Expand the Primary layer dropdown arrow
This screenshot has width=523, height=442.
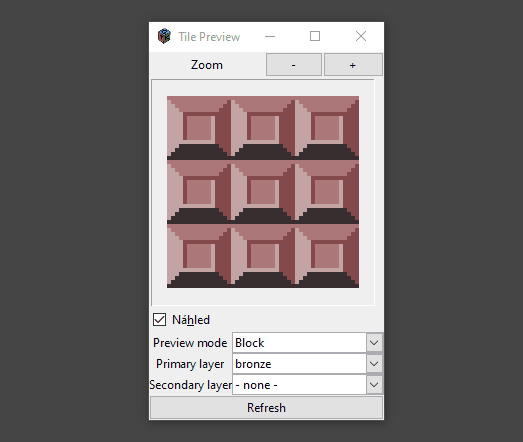[x=374, y=364]
